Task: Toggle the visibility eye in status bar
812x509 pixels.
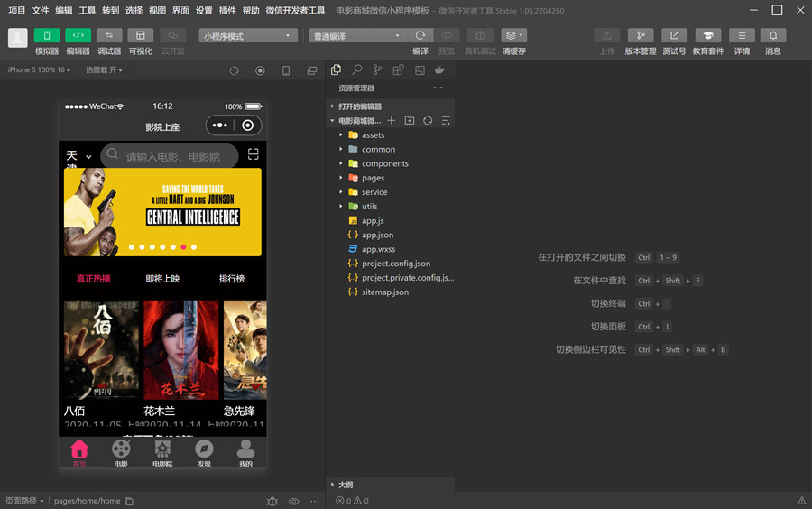Action: [x=293, y=501]
